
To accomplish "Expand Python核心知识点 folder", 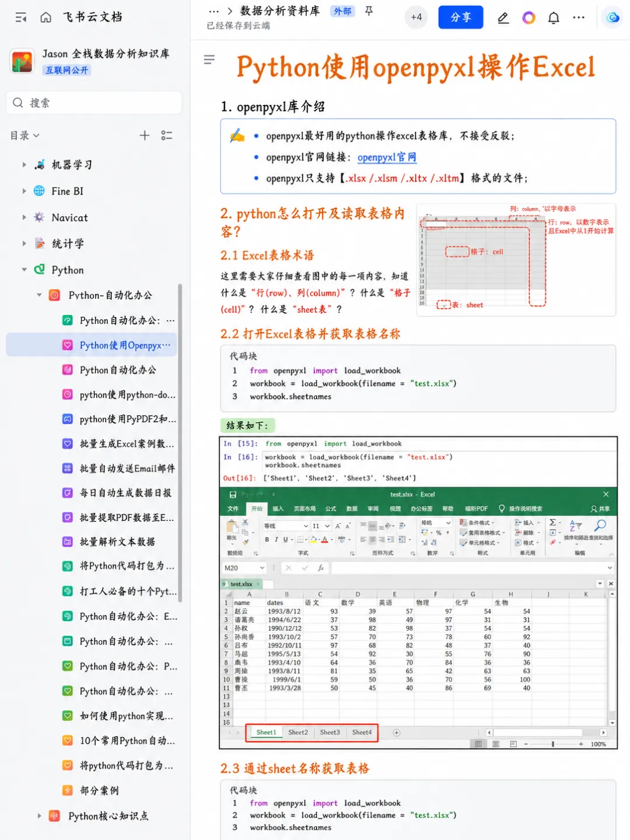I will 39,816.
